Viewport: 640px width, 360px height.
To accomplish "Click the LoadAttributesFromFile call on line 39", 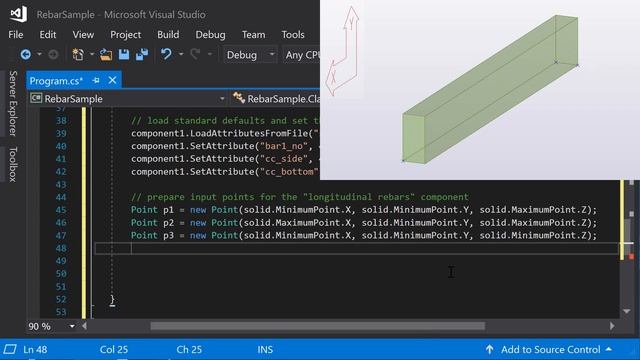I will 224,133.
